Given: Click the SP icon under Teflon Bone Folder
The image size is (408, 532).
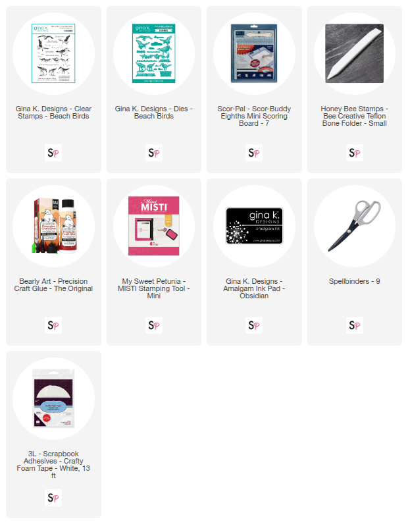Looking at the screenshot, I should (355, 153).
